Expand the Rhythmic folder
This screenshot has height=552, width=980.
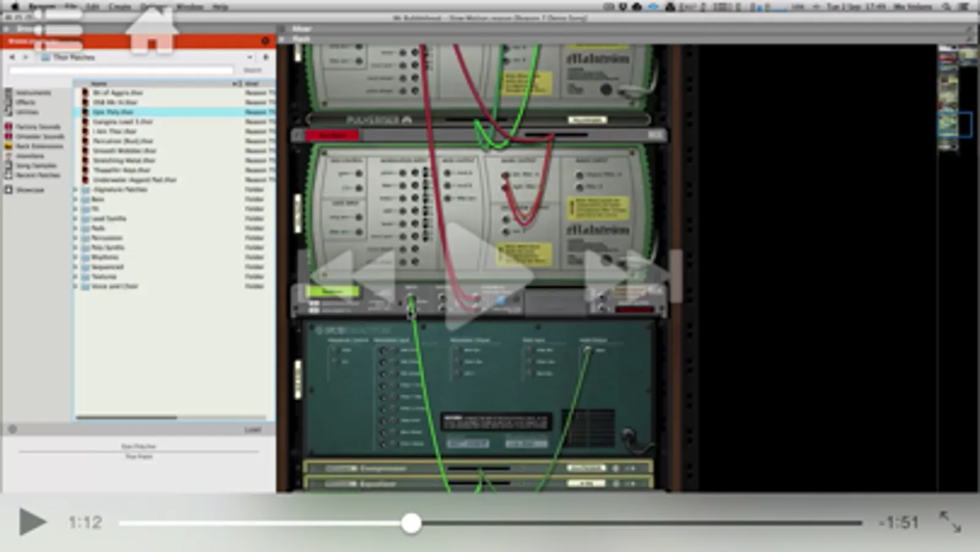coord(77,258)
